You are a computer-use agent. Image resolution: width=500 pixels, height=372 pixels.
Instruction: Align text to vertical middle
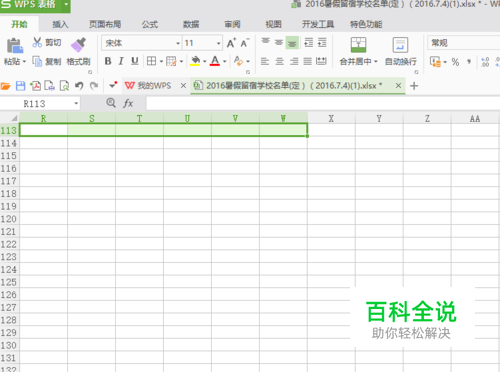tap(279, 42)
